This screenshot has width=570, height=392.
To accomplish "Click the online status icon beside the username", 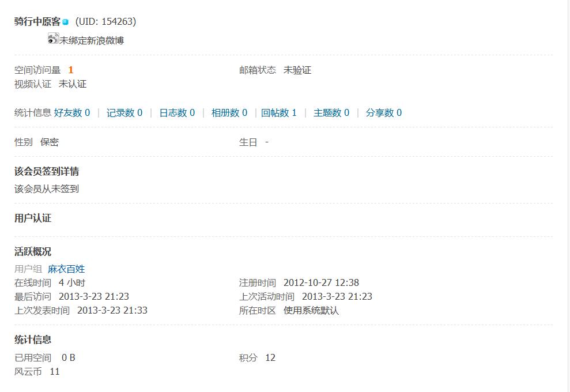I will tap(66, 22).
